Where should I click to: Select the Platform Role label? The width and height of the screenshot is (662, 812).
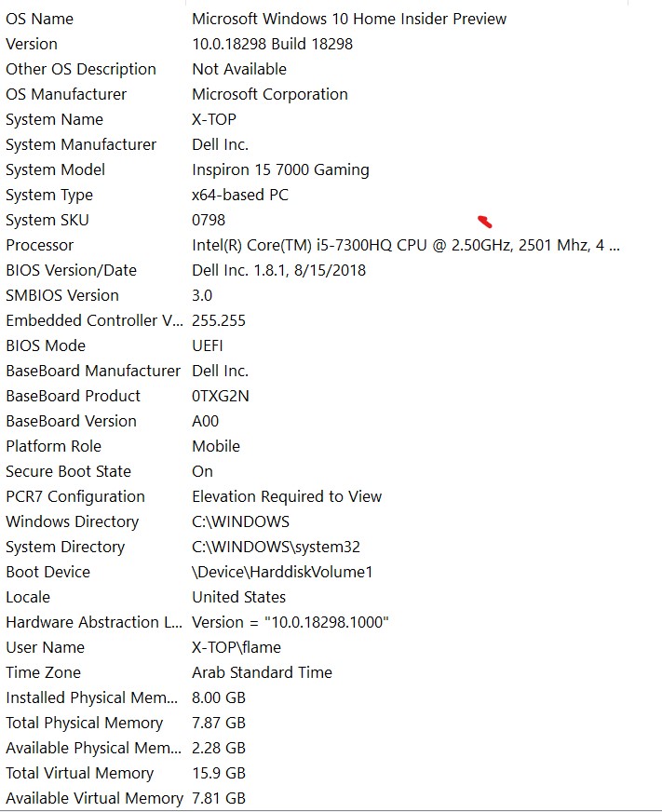[x=53, y=446]
